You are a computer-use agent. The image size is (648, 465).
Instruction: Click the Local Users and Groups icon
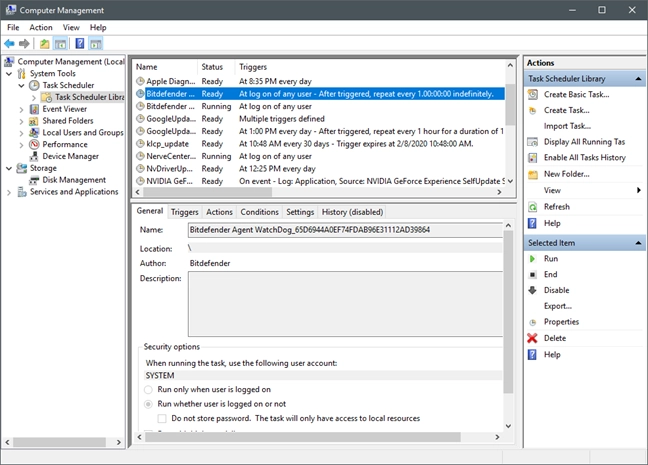coord(34,133)
